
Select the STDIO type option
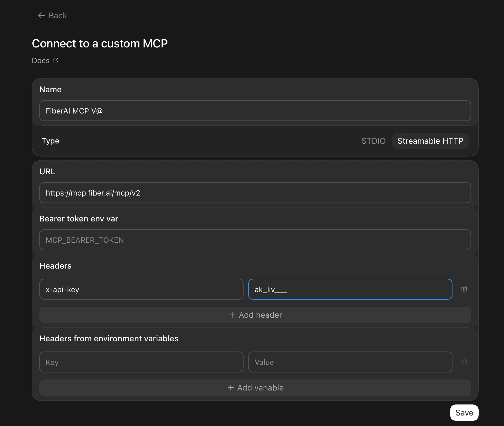click(x=373, y=141)
